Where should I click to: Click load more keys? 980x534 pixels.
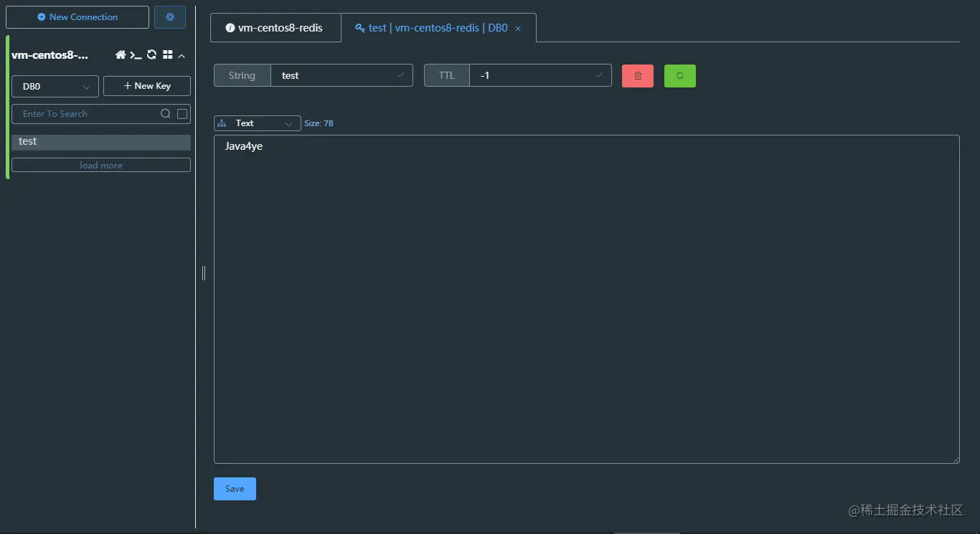(101, 166)
